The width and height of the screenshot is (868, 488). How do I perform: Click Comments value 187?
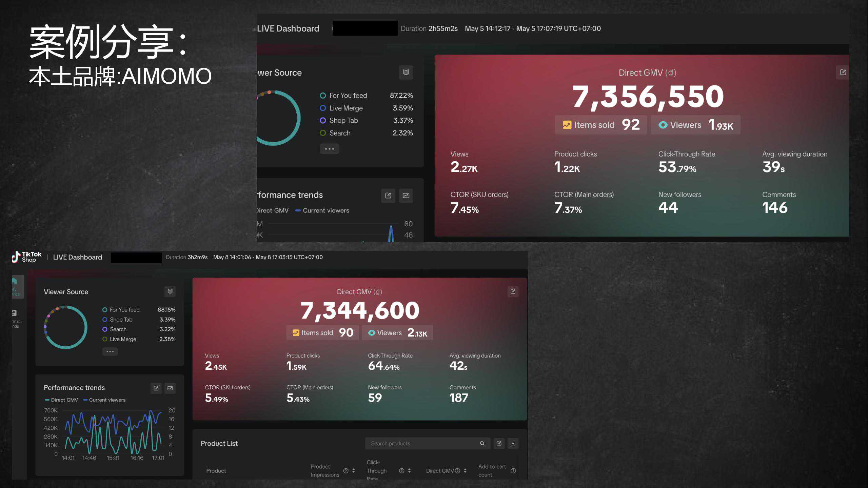(458, 398)
